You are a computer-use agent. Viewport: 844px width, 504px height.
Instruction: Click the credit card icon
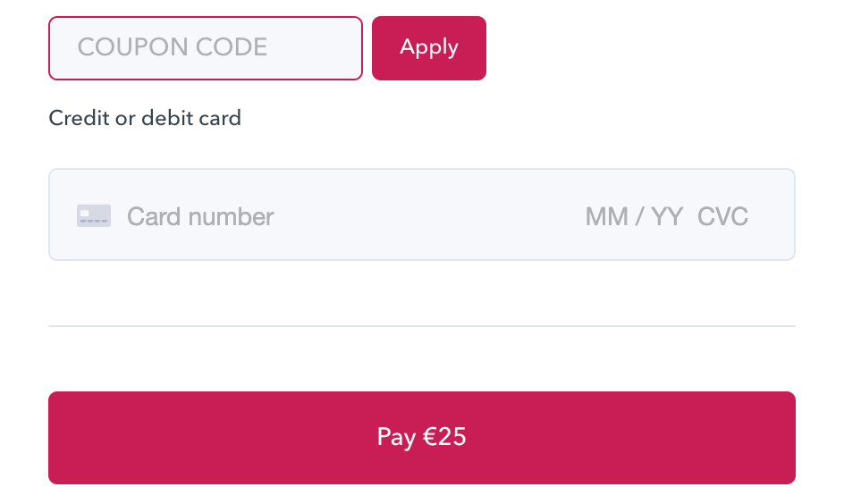(94, 215)
